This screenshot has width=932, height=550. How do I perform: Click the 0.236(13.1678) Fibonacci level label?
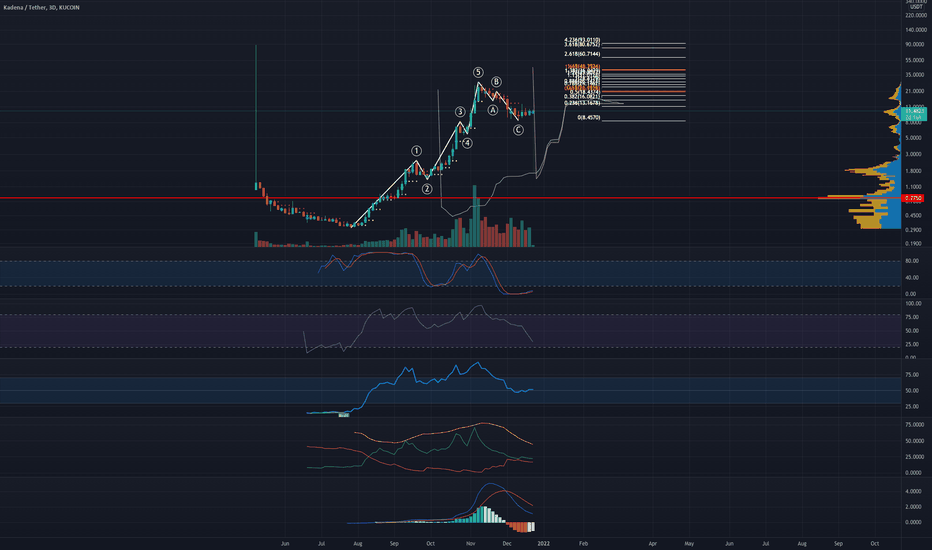(x=582, y=103)
